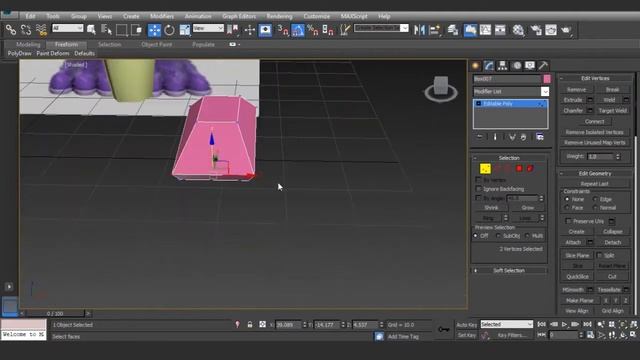Enable the Preserve UVs checkbox
Image resolution: width=640 pixels, height=360 pixels.
coord(568,221)
